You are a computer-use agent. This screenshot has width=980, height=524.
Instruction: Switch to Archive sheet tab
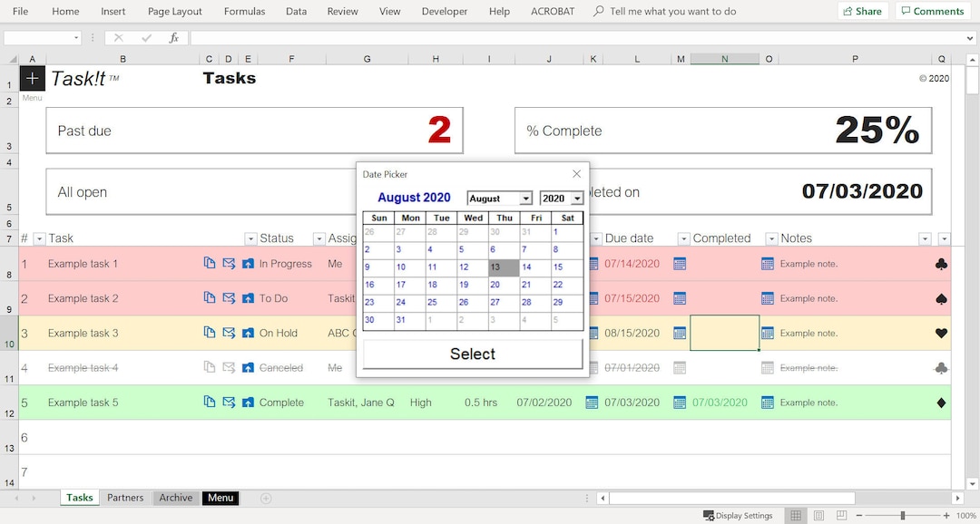coord(176,498)
